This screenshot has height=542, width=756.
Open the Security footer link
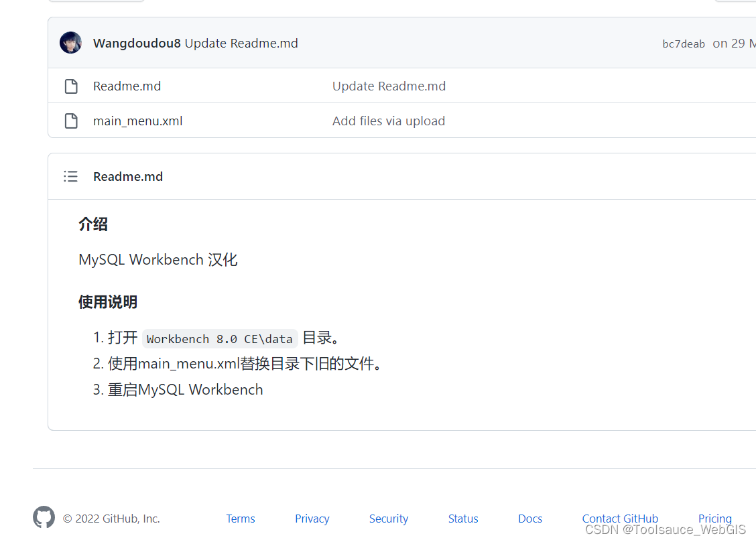389,519
